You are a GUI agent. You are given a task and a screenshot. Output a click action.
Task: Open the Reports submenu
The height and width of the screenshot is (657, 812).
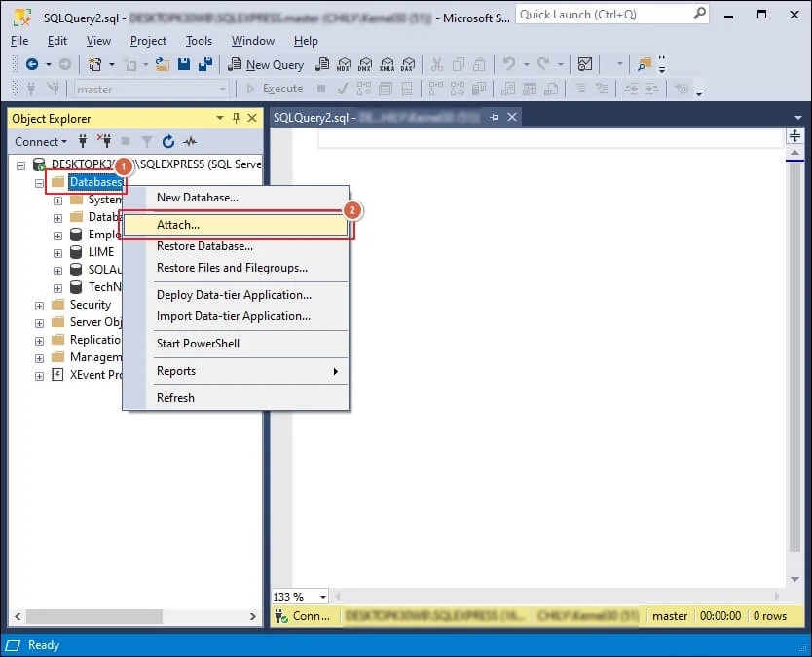(x=237, y=371)
